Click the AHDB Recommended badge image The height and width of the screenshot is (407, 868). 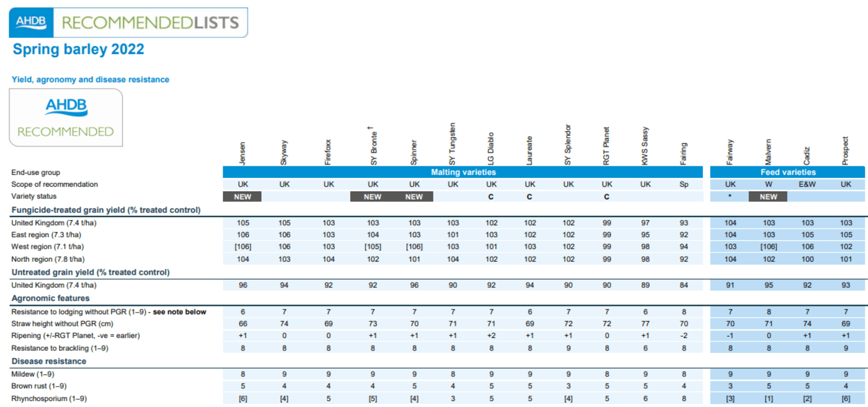[66, 117]
